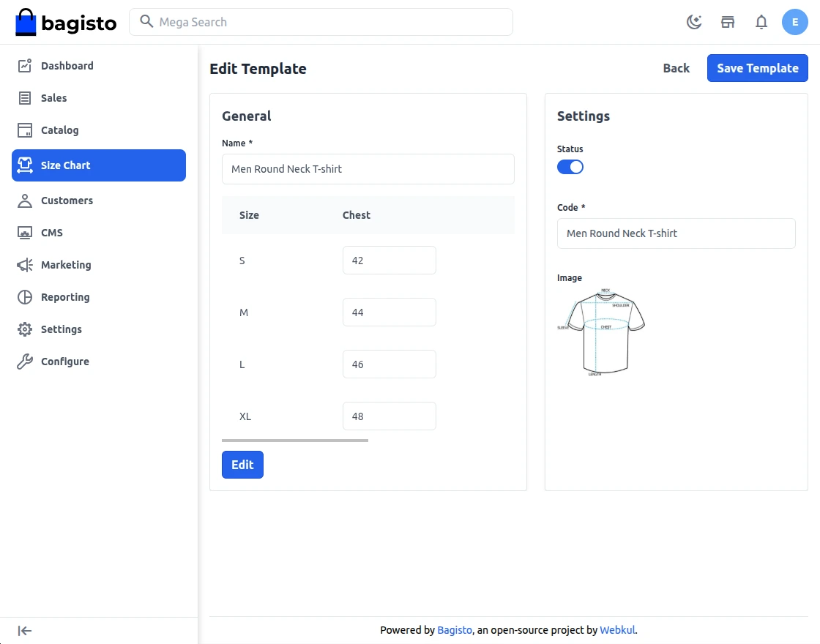Screen dimensions: 820x644
Task: Click the T-shirt size chart image
Action: point(602,333)
